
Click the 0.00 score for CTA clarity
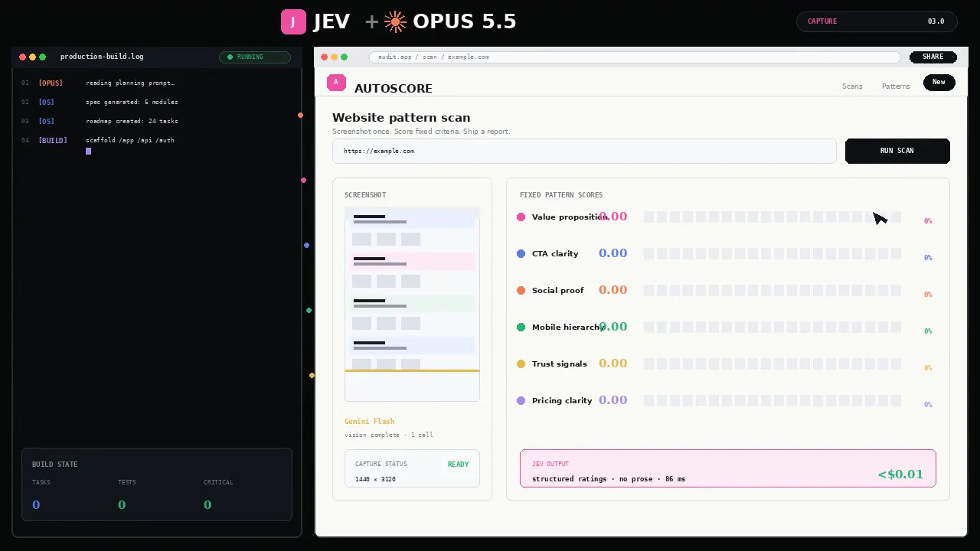click(x=612, y=253)
